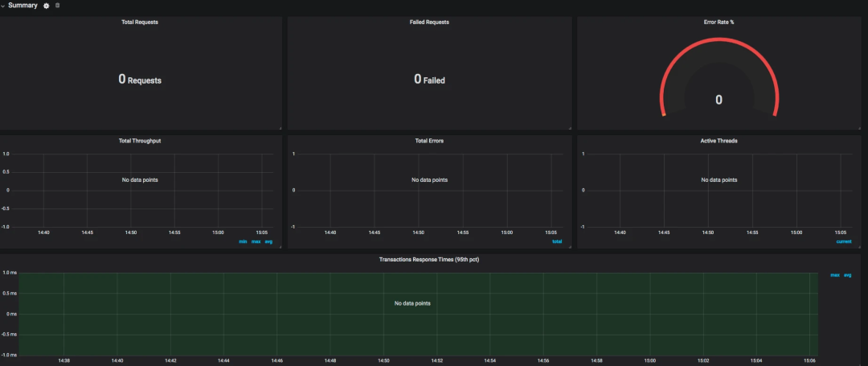The width and height of the screenshot is (868, 366).
Task: Delete the Summary row with trash icon
Action: pyautogui.click(x=58, y=5)
